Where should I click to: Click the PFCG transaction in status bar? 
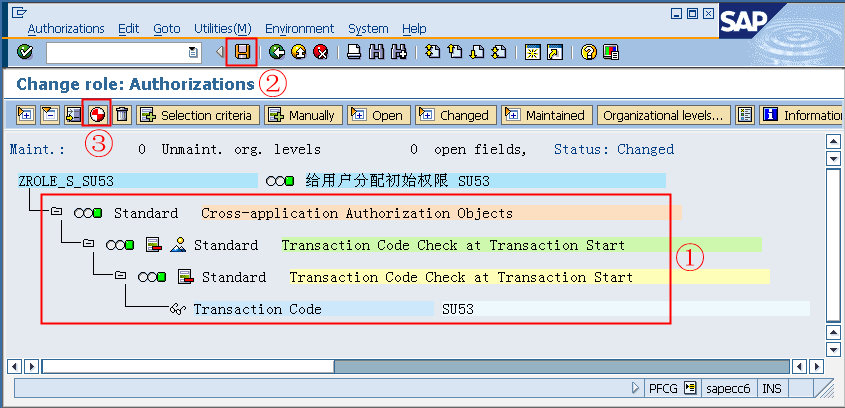(x=663, y=389)
